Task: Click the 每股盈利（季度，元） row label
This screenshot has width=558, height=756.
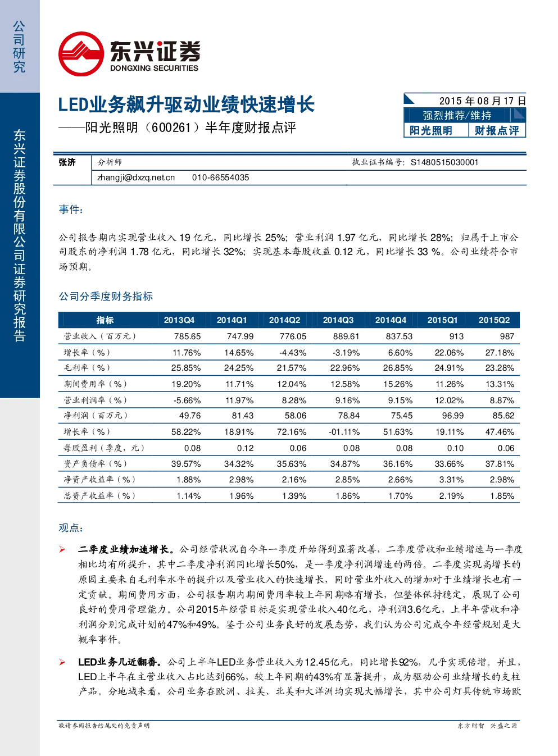Action: (105, 448)
